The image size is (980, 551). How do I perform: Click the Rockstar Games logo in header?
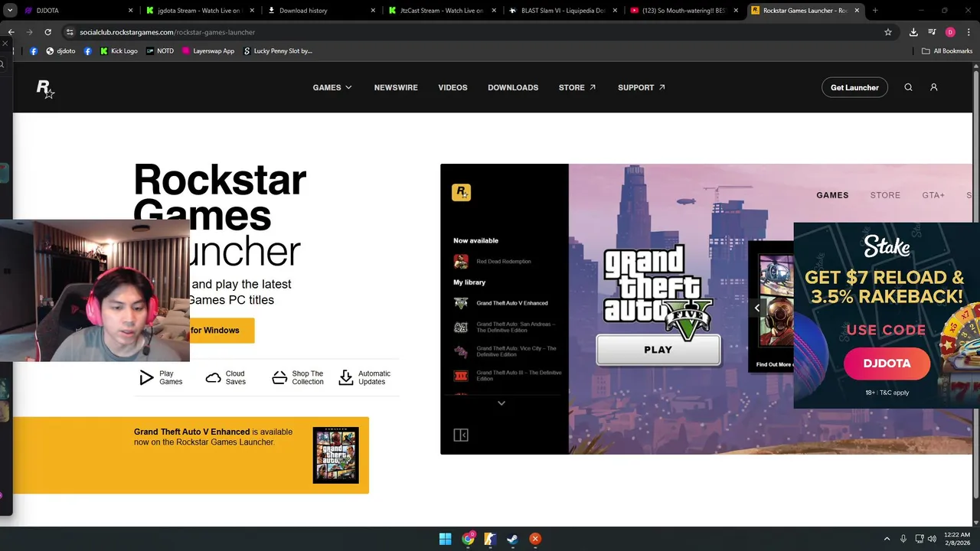(x=45, y=89)
